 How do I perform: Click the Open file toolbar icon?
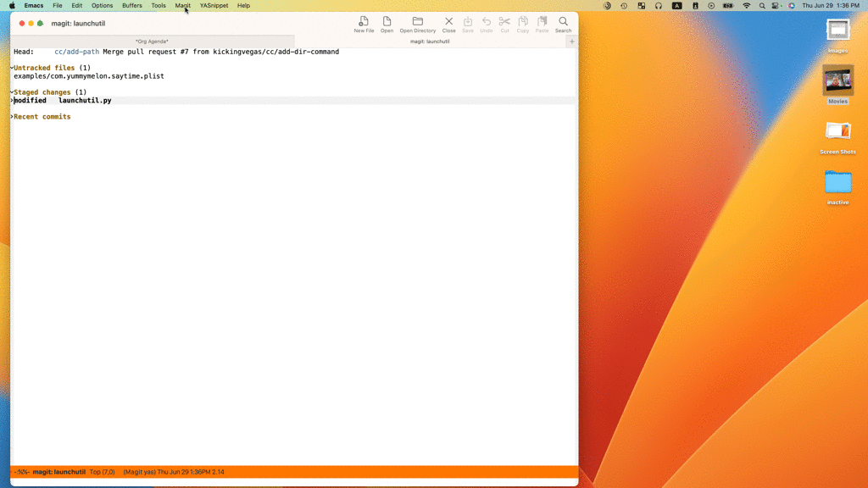pos(387,22)
